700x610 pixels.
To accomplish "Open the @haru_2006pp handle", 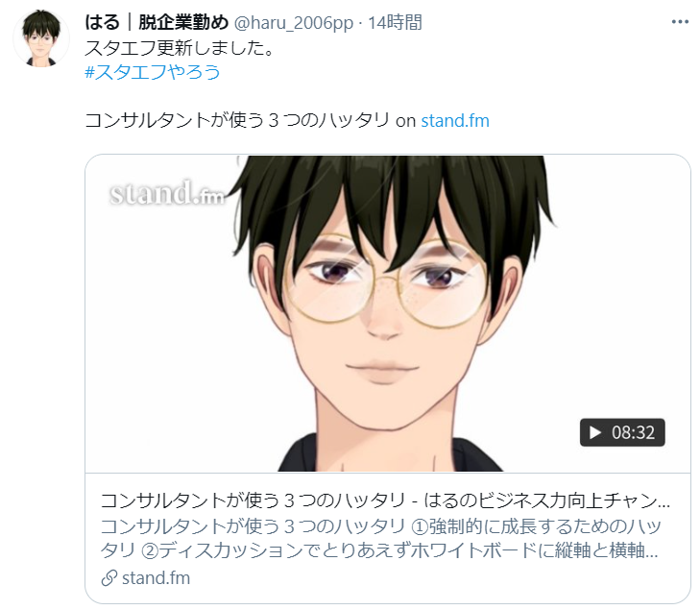I will [x=294, y=22].
